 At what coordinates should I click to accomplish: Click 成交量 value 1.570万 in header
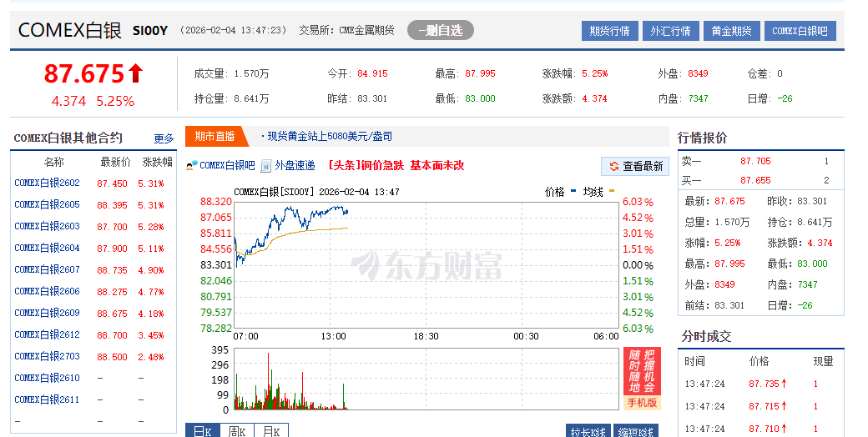[251, 73]
